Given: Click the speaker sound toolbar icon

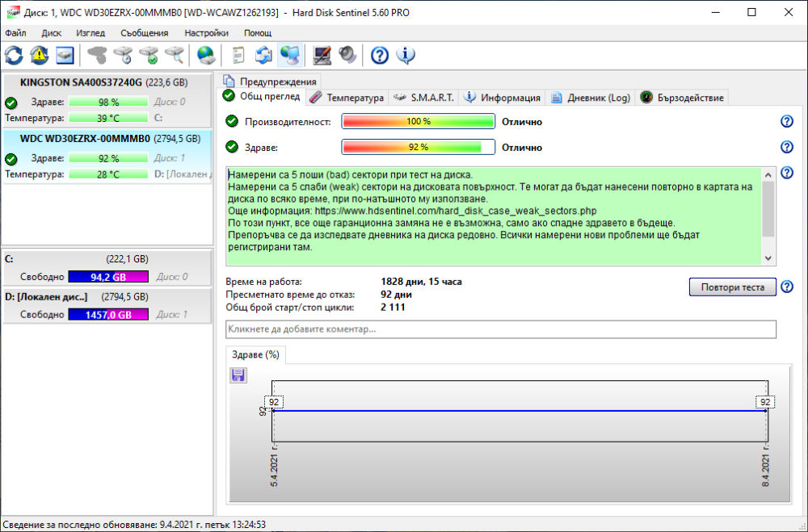Looking at the screenshot, I should click(347, 55).
